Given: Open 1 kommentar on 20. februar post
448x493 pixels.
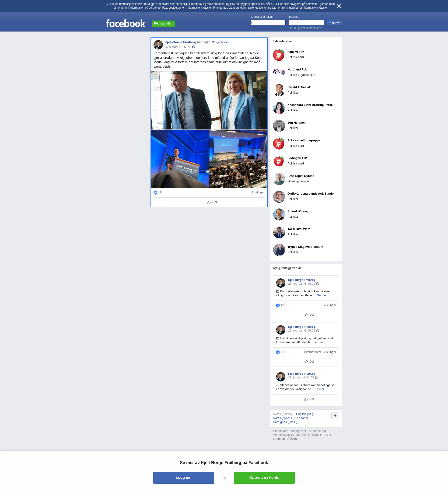Looking at the screenshot, I should (x=312, y=352).
